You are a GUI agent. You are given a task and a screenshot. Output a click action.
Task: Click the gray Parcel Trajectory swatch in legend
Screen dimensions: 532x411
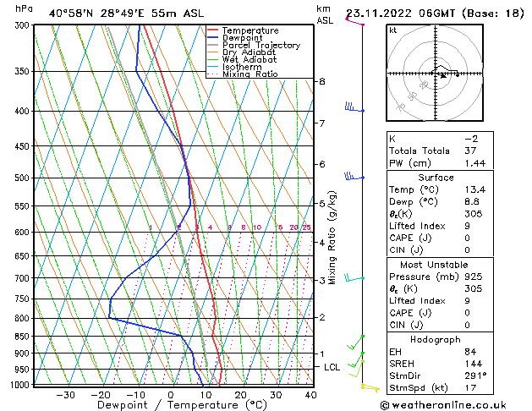[x=212, y=45]
